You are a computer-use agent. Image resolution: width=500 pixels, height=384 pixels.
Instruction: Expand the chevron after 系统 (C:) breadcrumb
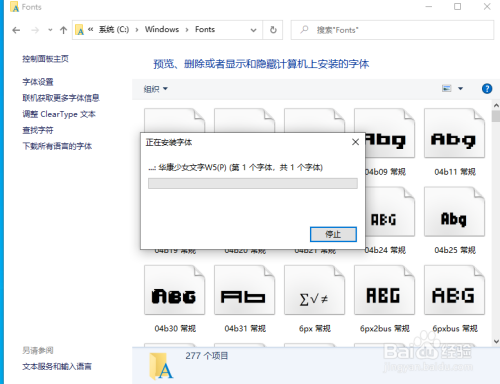coord(137,30)
